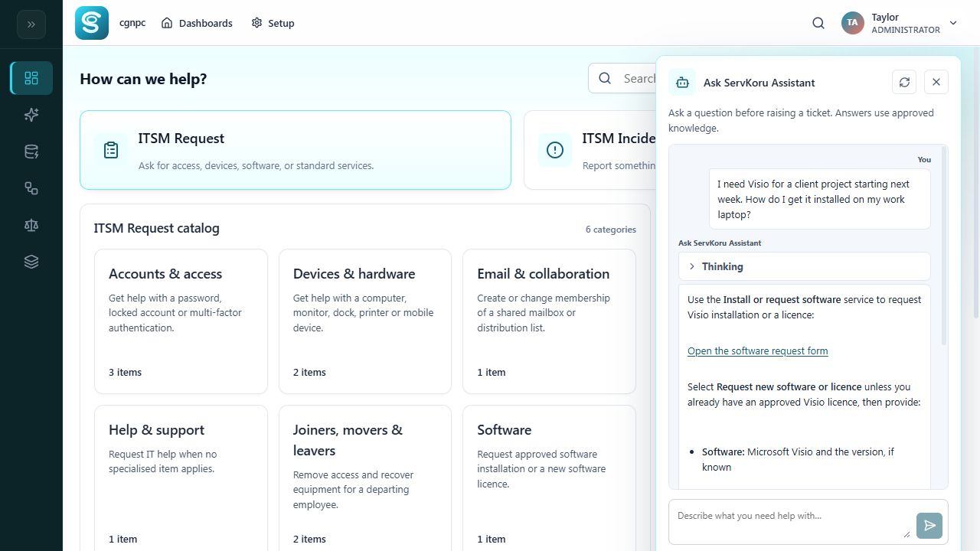980x551 pixels.
Task: Open the Email & collaboration category
Action: click(549, 321)
